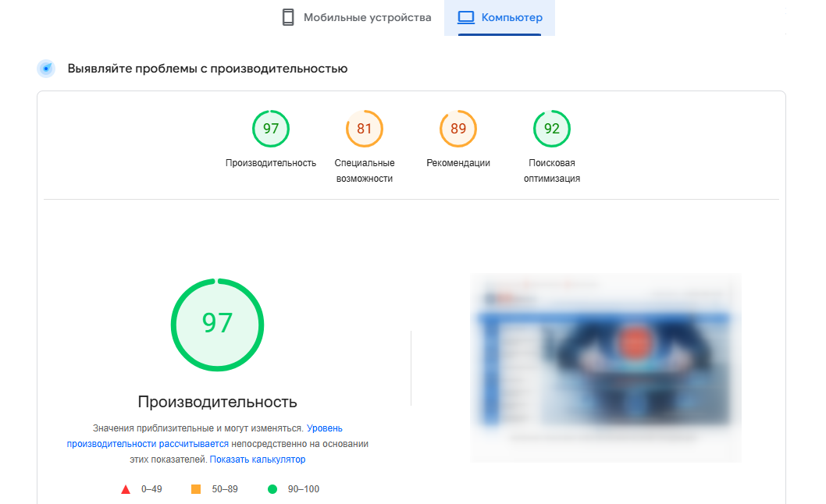Click the blurred page screenshot thumbnail

click(606, 367)
